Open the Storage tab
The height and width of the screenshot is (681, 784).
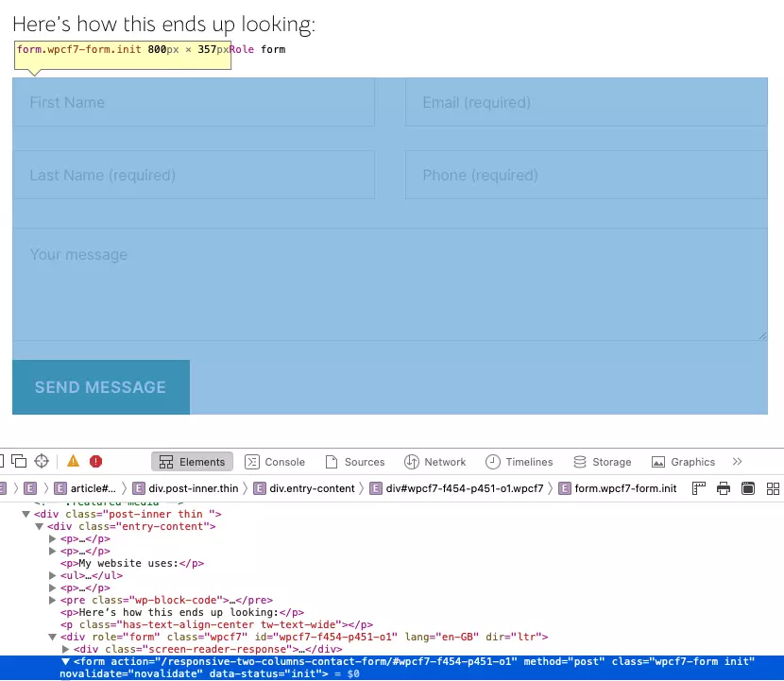click(x=602, y=462)
